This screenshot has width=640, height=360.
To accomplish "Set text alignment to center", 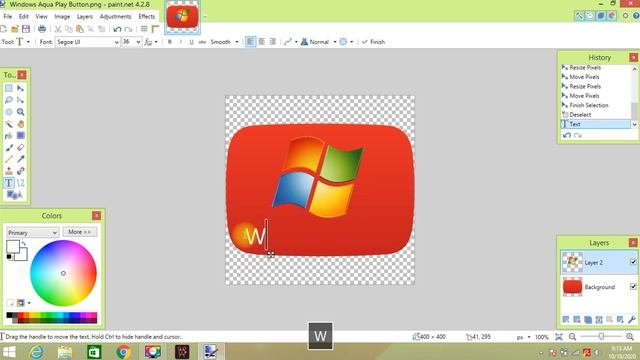I will click(262, 42).
